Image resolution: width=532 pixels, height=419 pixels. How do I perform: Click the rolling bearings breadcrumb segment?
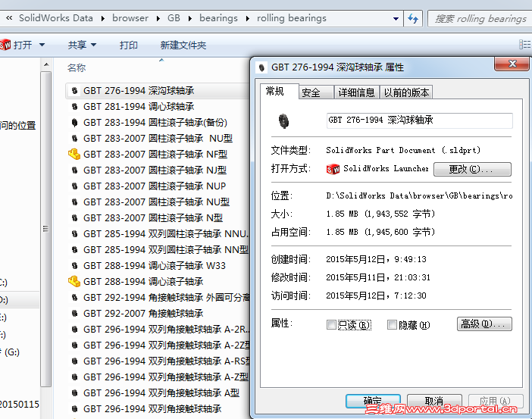click(x=292, y=18)
